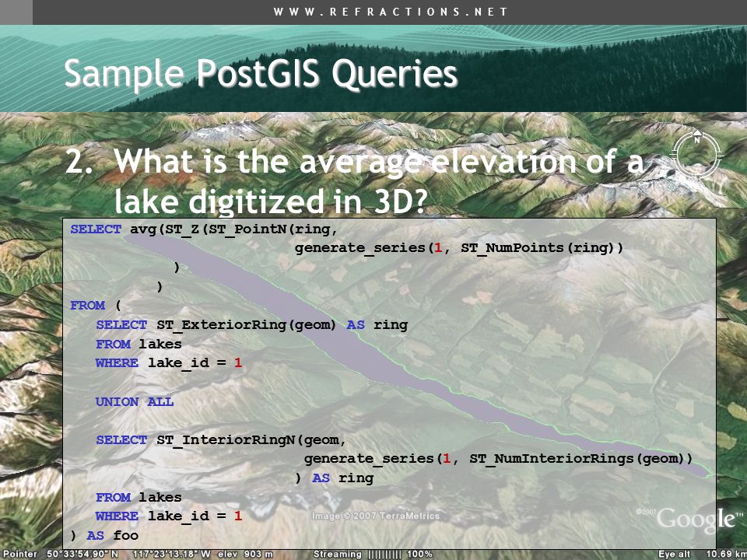Click 'generate_series(1, ST_NumPoints(ring))' code line
Screen dimensions: 747x560
click(x=459, y=248)
